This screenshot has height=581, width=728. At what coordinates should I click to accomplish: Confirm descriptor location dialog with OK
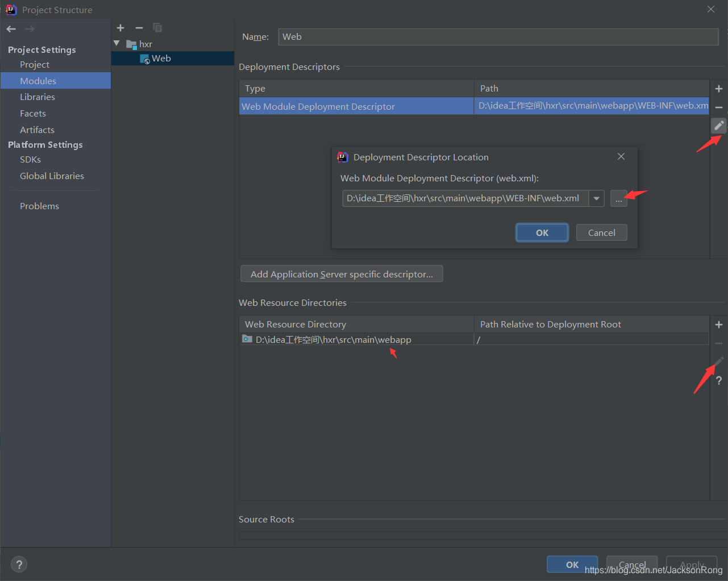pos(542,233)
